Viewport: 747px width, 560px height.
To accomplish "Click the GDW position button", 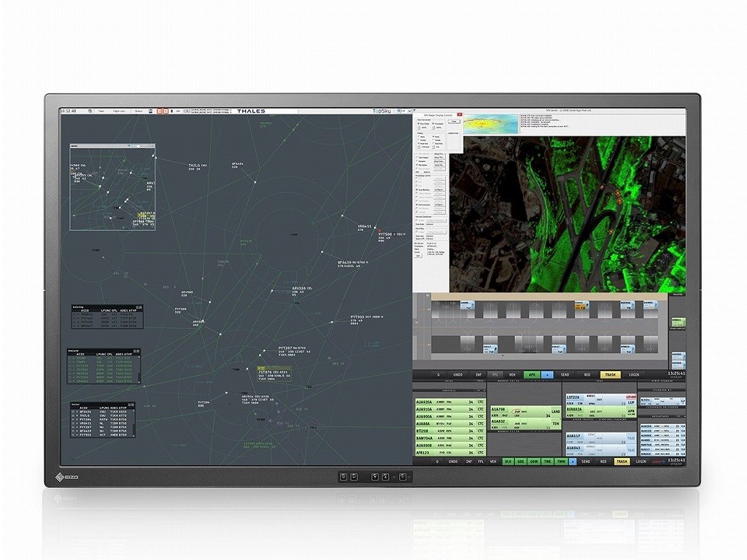I will point(534,462).
